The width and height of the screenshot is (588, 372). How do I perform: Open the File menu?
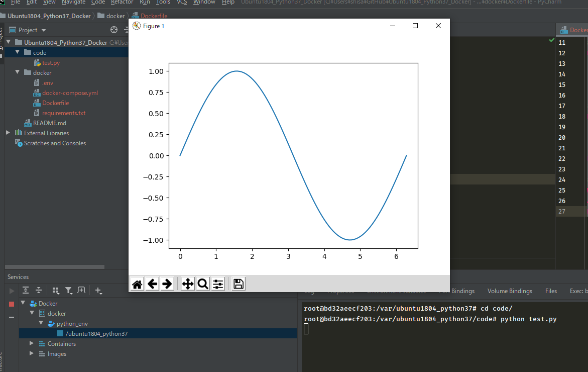point(16,2)
